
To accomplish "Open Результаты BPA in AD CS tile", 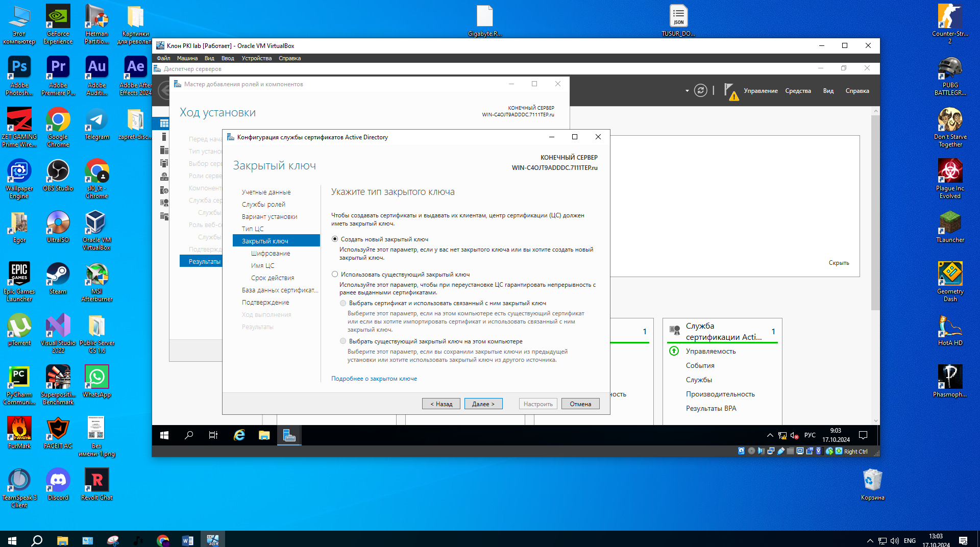I will 711,408.
